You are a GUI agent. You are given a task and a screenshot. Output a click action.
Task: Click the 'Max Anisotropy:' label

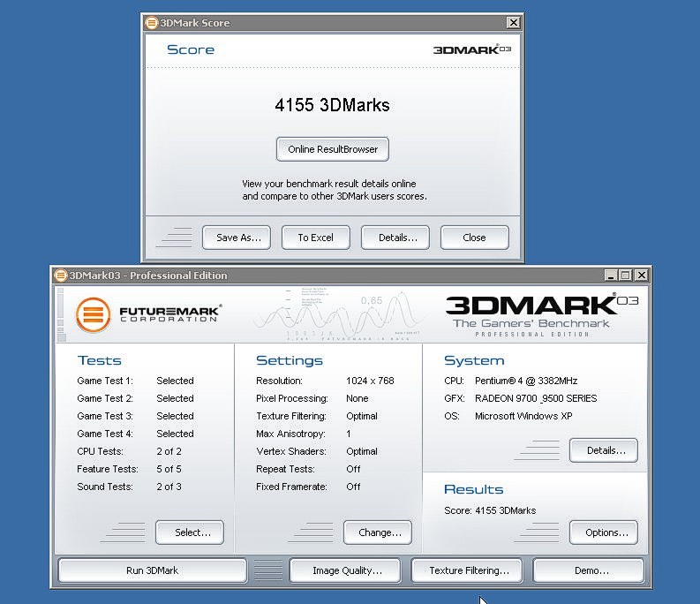point(290,434)
